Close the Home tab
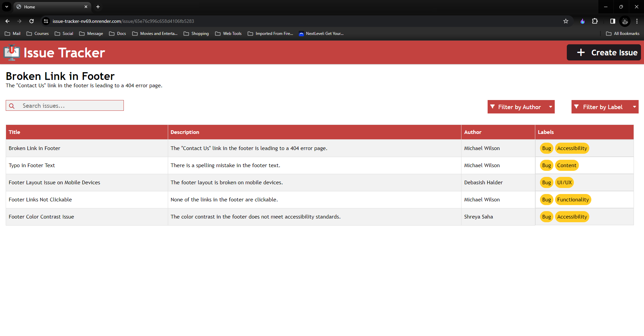The width and height of the screenshot is (644, 336). (86, 7)
